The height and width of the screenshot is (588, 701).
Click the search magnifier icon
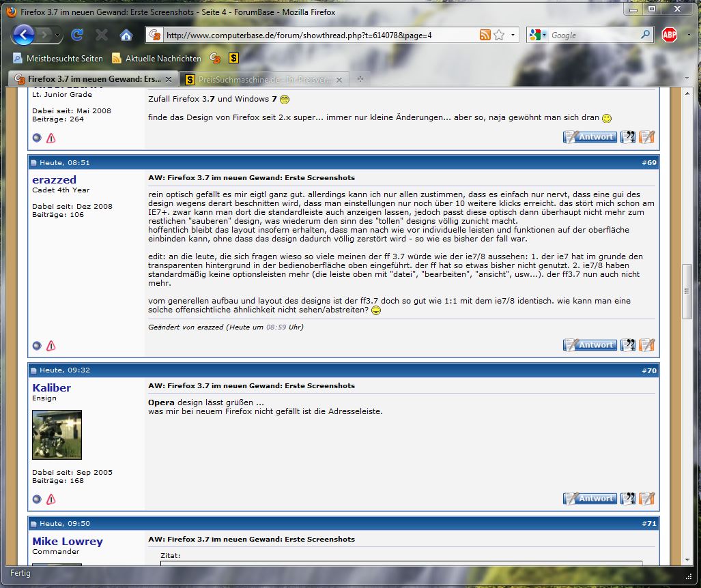[645, 34]
